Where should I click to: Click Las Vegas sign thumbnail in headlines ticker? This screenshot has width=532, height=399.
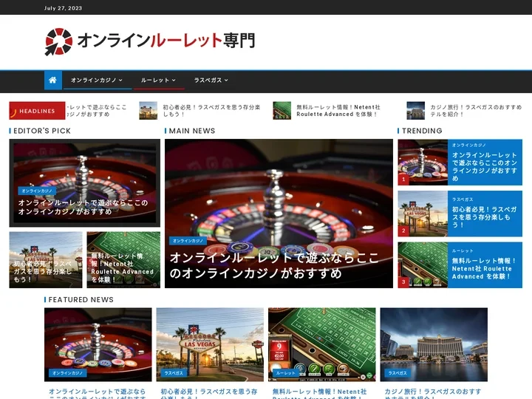[x=149, y=111]
